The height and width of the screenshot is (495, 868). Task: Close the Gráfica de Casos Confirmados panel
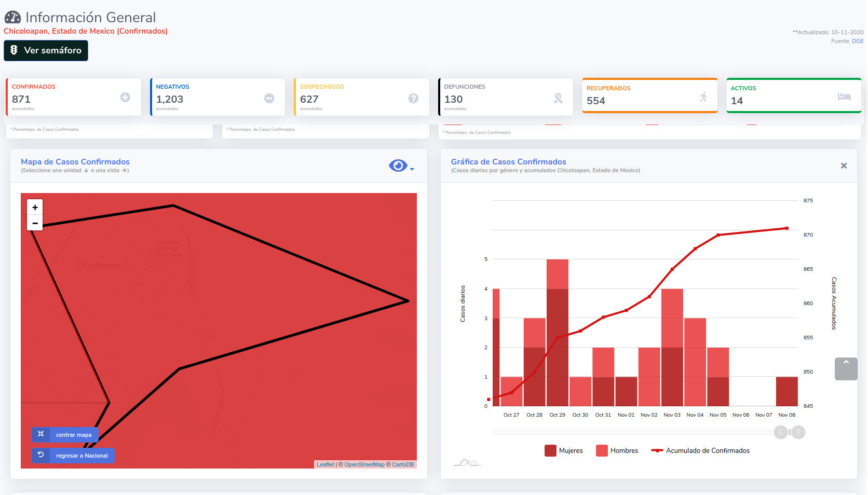pyautogui.click(x=844, y=166)
